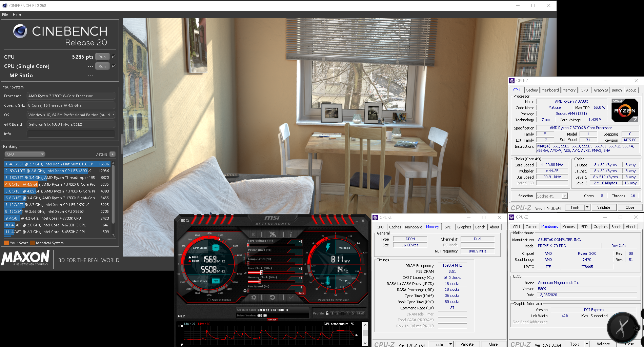Run the CPU benchmark
Image resolution: width=644 pixels, height=347 pixels.
[102, 57]
